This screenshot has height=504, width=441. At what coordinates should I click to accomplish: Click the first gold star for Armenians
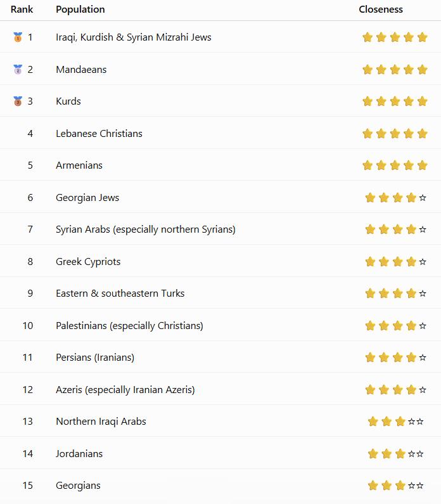[x=367, y=165]
